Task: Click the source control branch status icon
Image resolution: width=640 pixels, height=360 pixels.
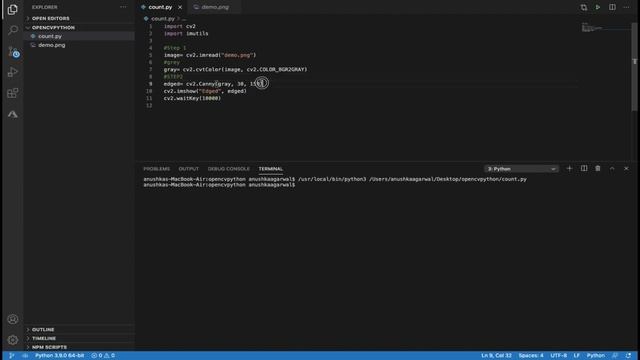Action: point(11,356)
